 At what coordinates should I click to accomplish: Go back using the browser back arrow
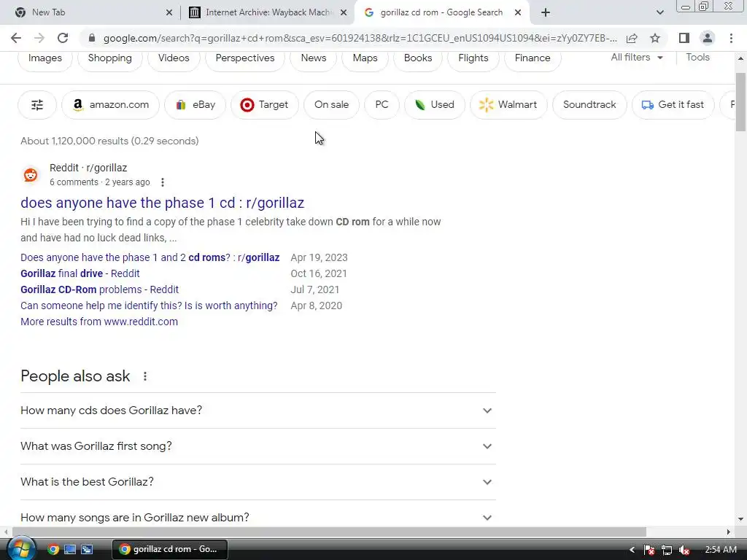point(16,38)
